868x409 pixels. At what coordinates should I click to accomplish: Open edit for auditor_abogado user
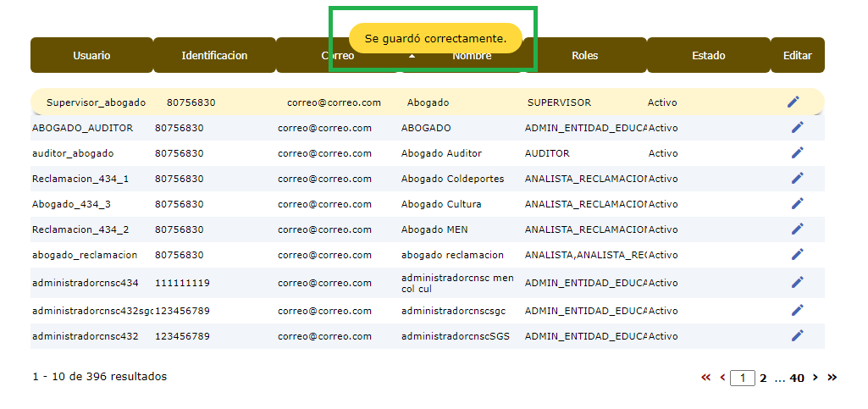click(x=797, y=153)
